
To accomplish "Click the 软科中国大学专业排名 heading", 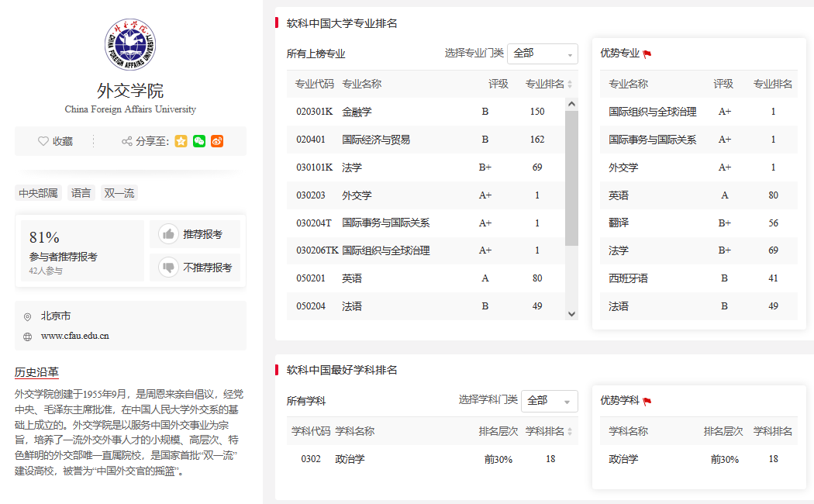I will [342, 23].
